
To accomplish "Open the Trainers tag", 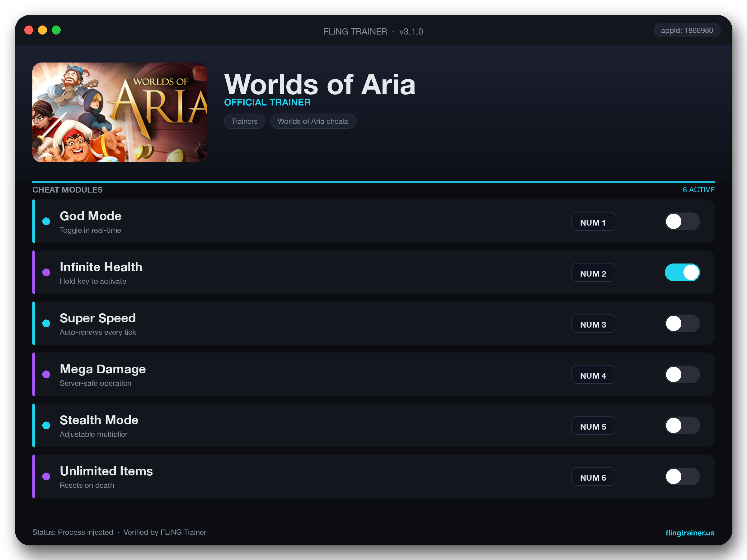I will tap(245, 121).
